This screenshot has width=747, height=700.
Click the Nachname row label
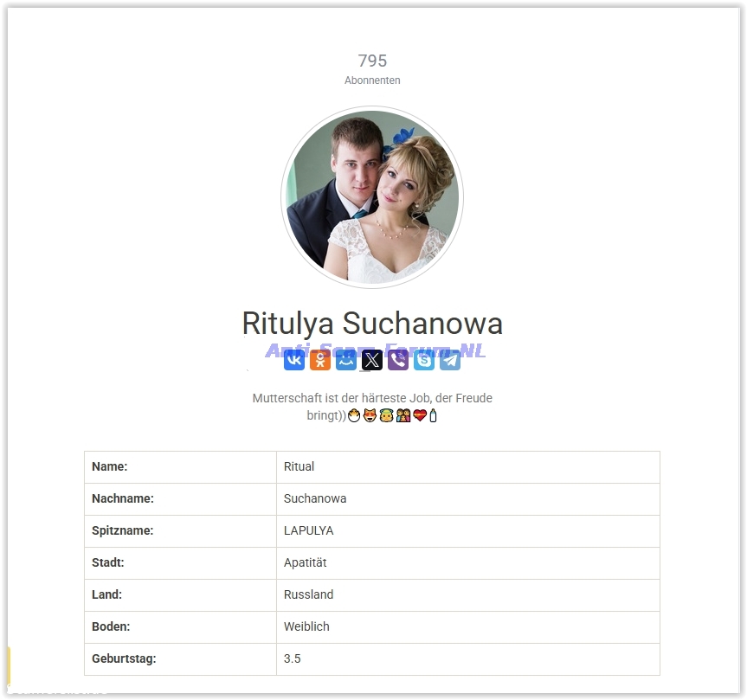pos(122,498)
